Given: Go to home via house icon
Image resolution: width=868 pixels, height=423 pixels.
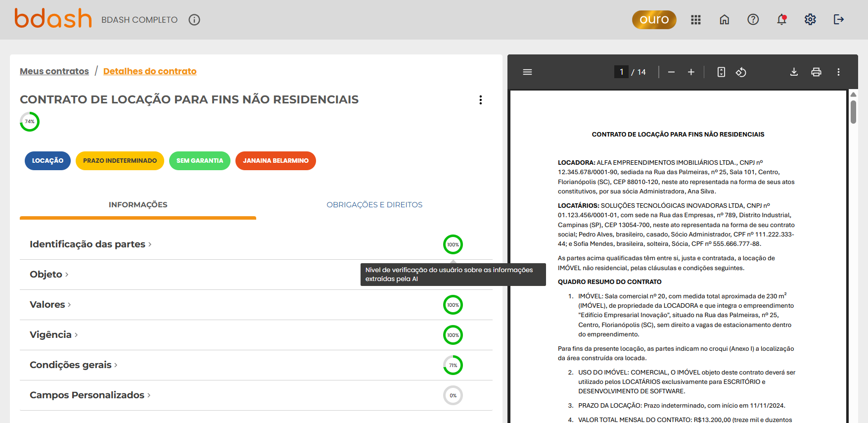Looking at the screenshot, I should (x=724, y=20).
